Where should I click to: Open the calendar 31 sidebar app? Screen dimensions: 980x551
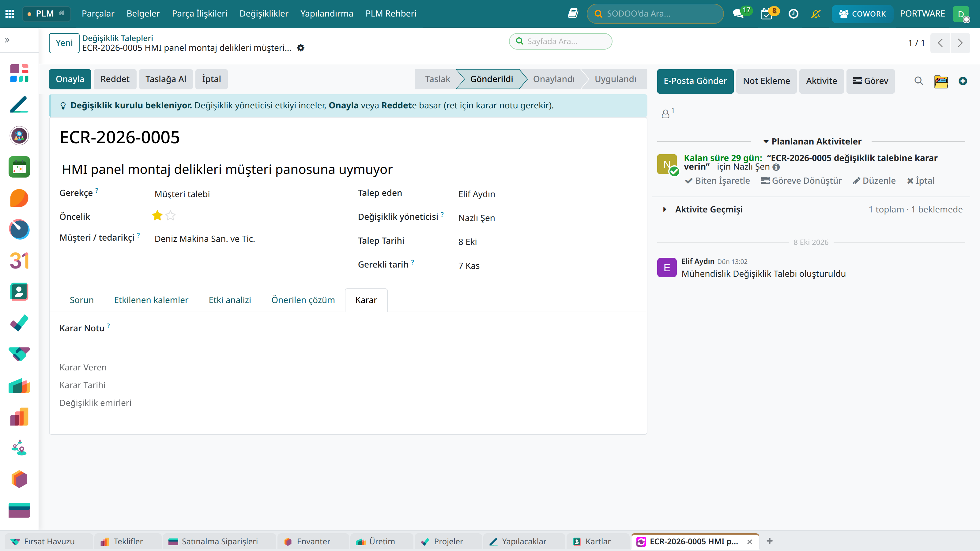(x=19, y=261)
